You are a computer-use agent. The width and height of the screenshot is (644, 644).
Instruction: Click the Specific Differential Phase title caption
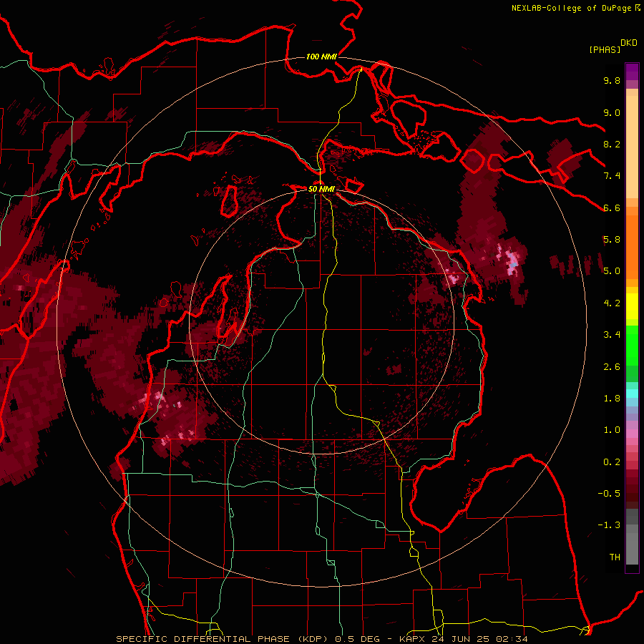[x=223, y=639]
